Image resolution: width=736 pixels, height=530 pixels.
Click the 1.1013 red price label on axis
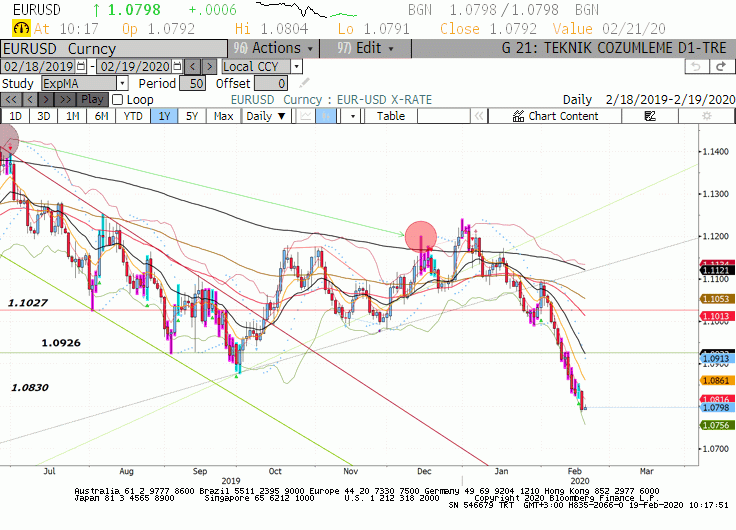click(716, 316)
